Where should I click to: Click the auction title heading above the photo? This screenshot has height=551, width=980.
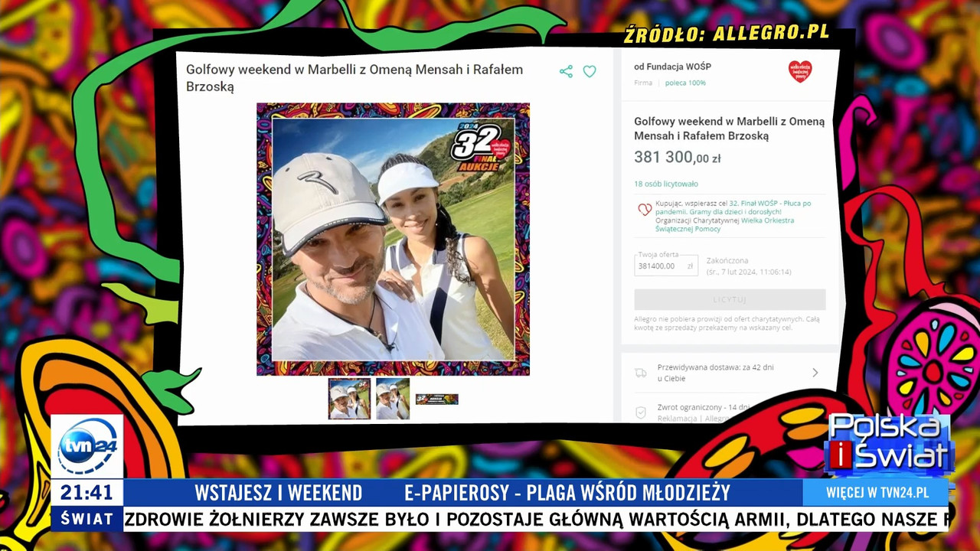[x=354, y=78]
